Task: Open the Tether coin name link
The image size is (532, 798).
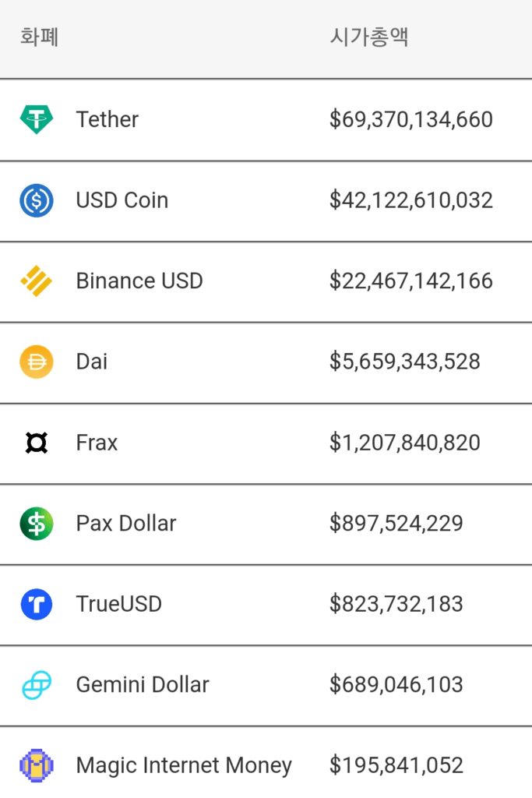Action: (107, 119)
